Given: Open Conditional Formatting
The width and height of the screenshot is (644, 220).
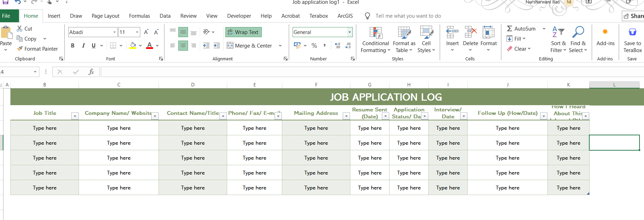Looking at the screenshot, I should (x=376, y=40).
